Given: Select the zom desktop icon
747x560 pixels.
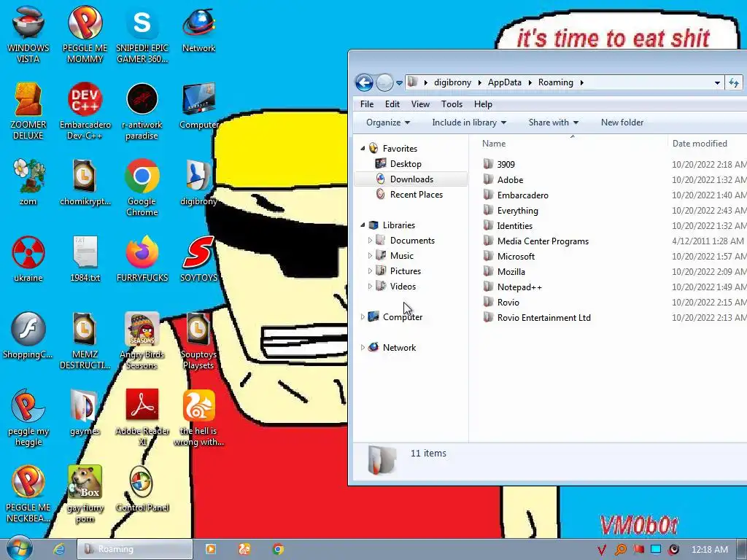Looking at the screenshot, I should click(x=28, y=182).
